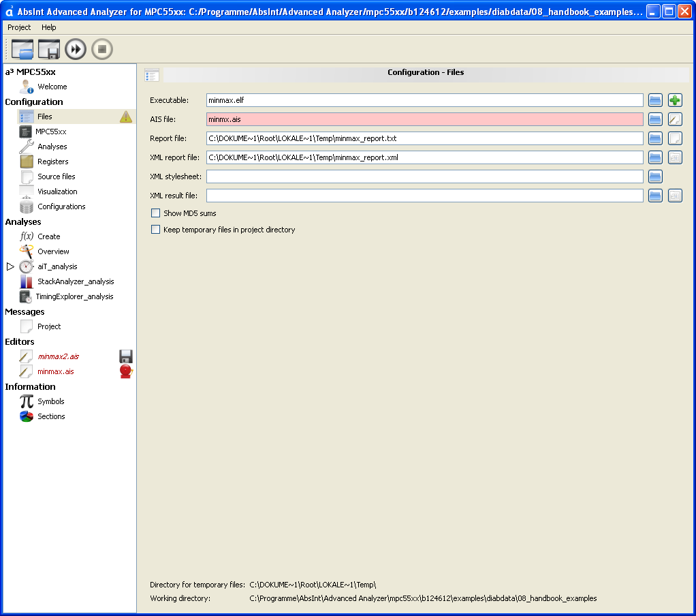Open the Welcome page in sidebar
Image resolution: width=696 pixels, height=616 pixels.
point(52,87)
